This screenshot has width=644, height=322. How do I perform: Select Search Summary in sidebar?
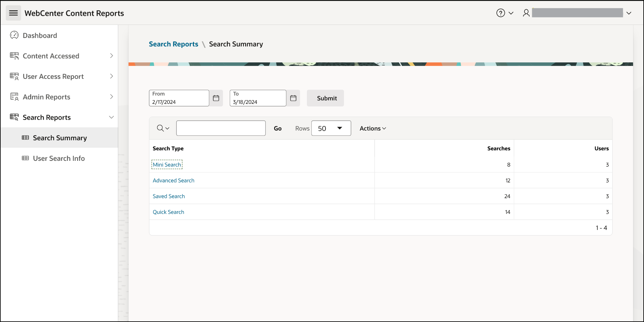59,138
